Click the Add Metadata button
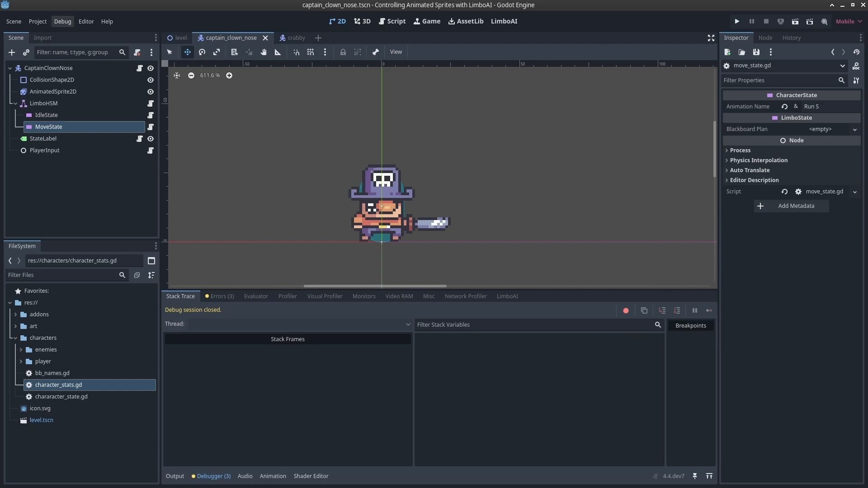Viewport: 868px width, 488px height. [791, 206]
